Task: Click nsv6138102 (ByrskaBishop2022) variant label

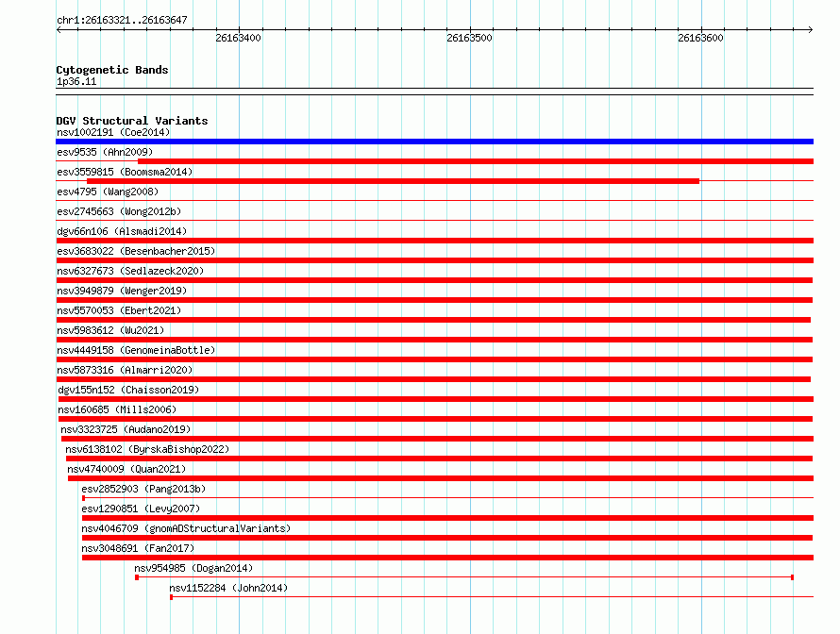Action: [147, 449]
